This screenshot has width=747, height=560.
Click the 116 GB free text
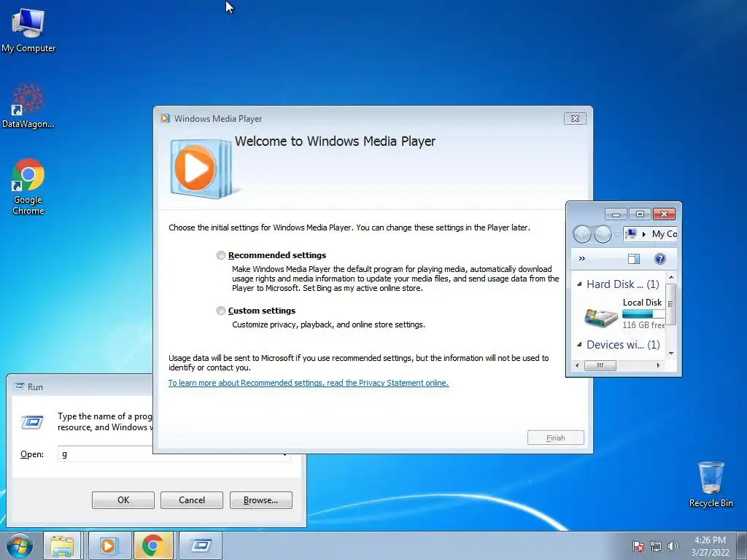click(x=643, y=324)
